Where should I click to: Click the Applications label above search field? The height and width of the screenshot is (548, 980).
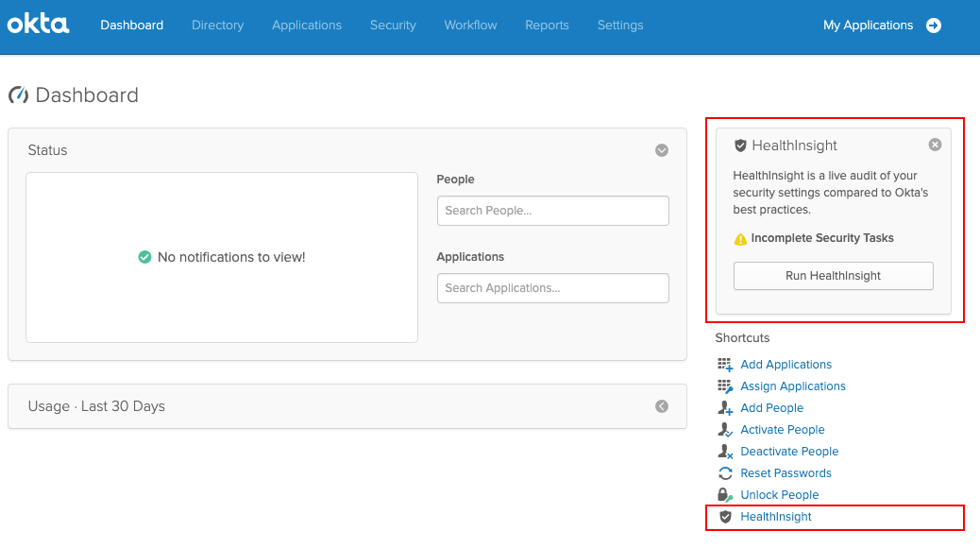(470, 257)
